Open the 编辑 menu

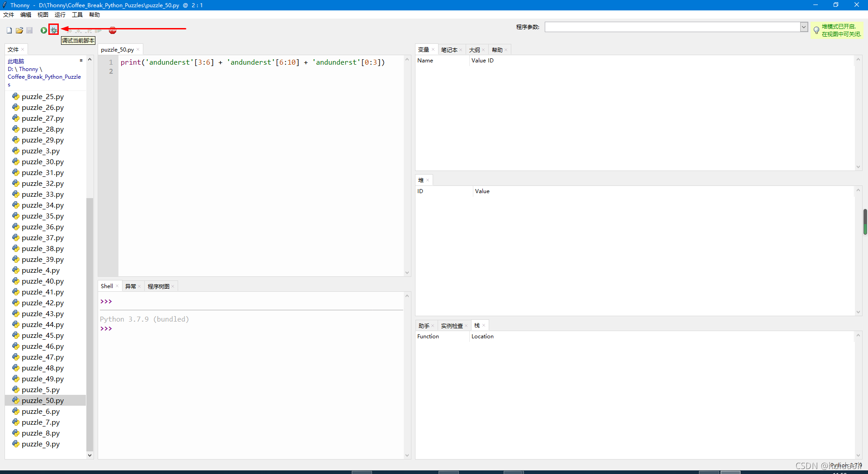[26, 14]
